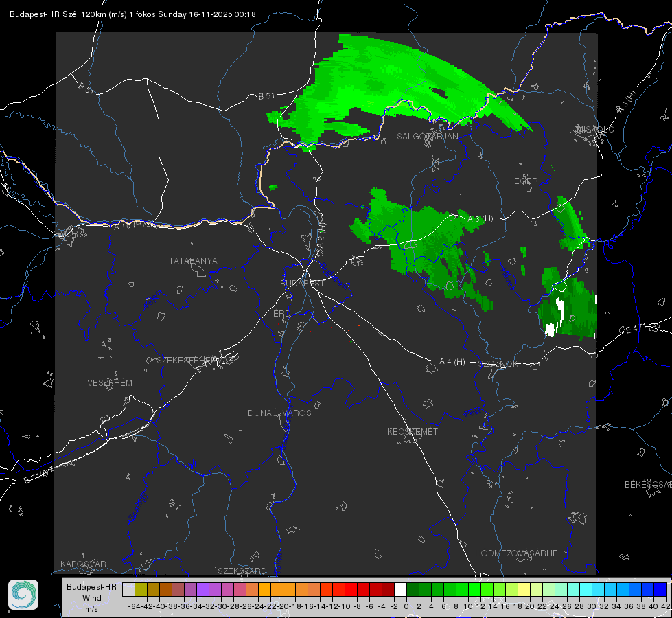Select the darkest blue swatch at legend end
The image size is (672, 618).
click(x=660, y=589)
